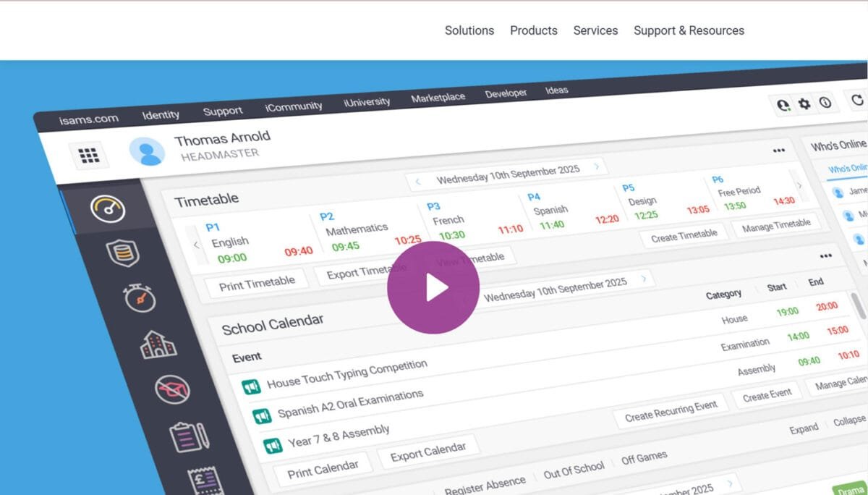Open School Calendar three-dot options menu

(825, 256)
